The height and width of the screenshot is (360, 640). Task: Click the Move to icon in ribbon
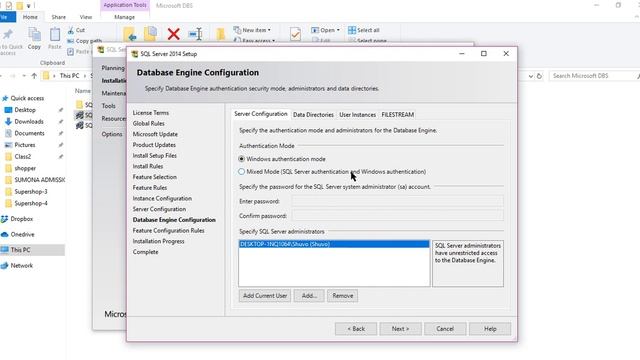point(130,34)
